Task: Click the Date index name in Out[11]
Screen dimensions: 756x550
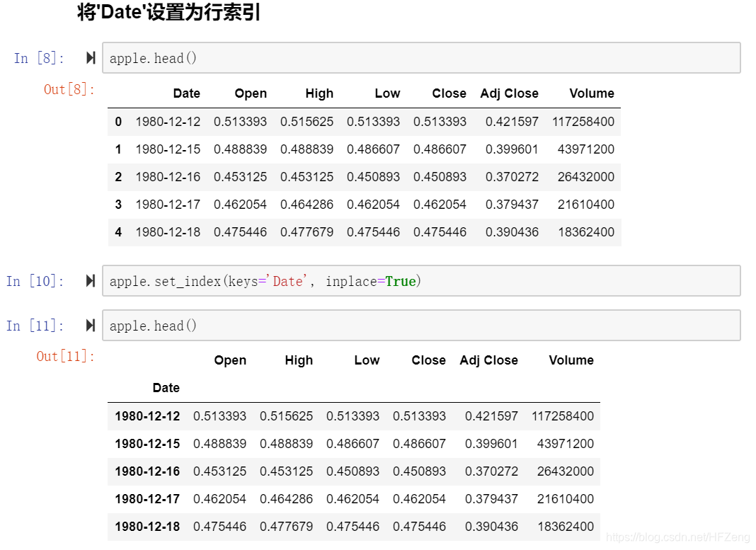Action: [x=166, y=388]
